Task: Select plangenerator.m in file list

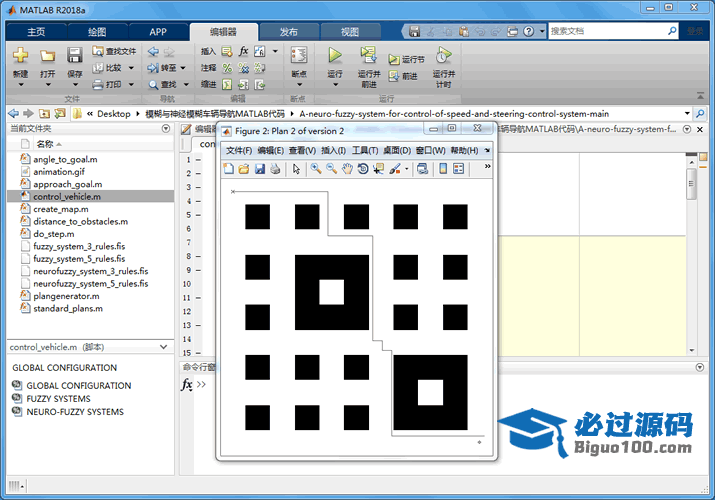Action: [x=66, y=296]
